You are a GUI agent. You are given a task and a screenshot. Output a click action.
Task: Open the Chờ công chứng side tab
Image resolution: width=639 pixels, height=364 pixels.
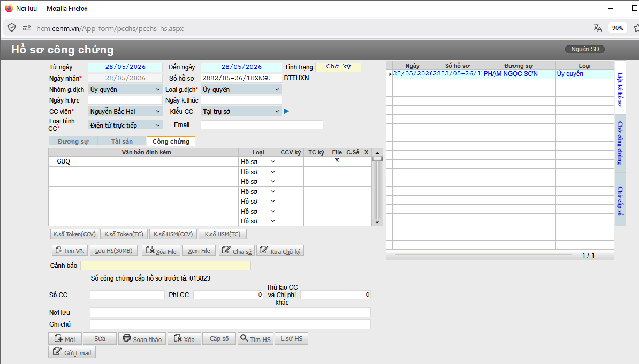coord(620,143)
